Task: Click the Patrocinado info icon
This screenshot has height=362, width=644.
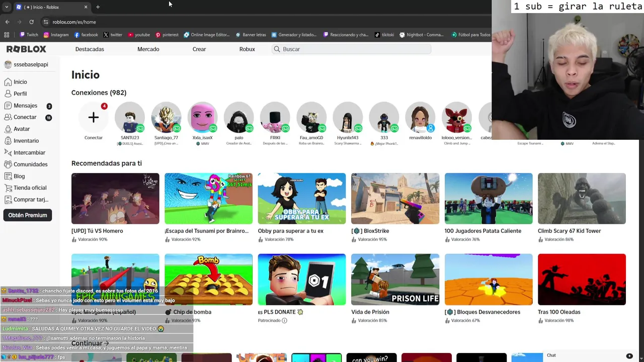Action: coord(284,320)
